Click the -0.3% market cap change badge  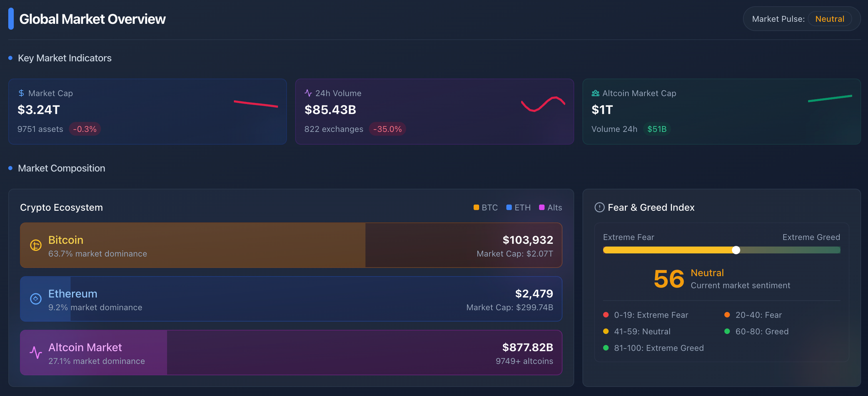pyautogui.click(x=85, y=129)
